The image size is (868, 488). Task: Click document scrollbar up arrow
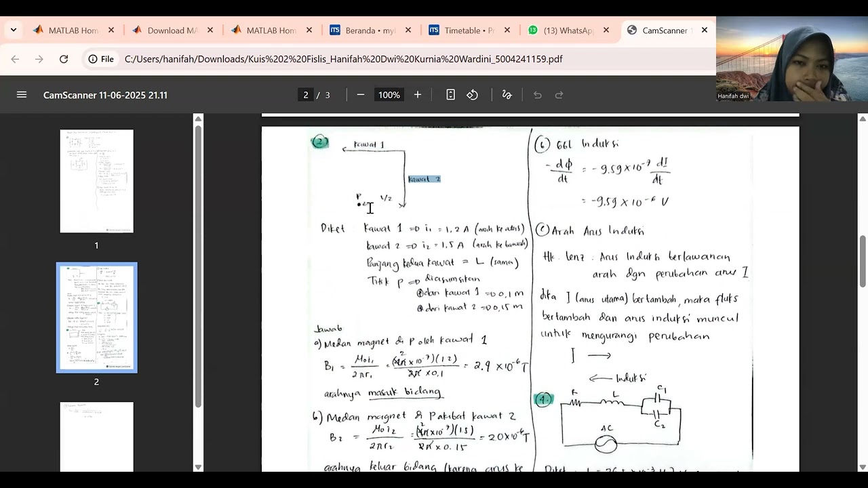(863, 119)
